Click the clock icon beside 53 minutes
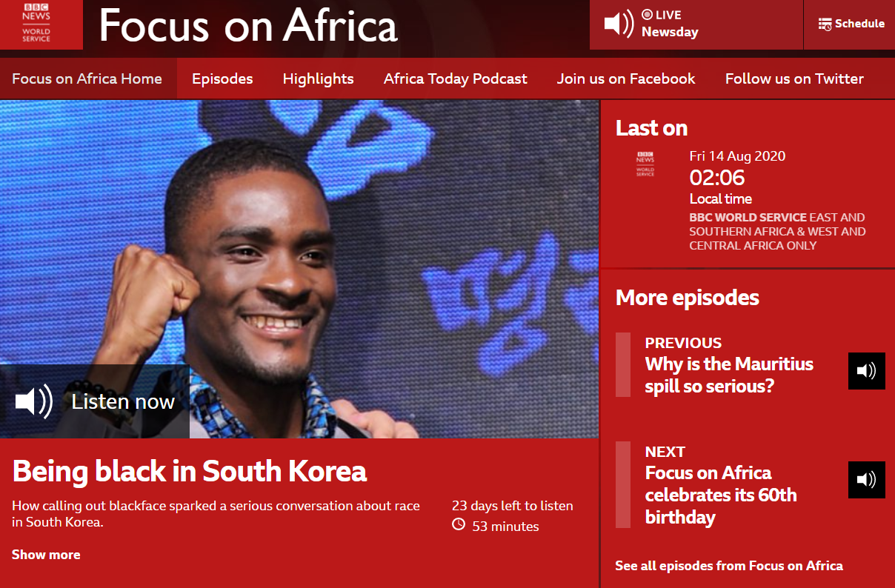This screenshot has height=588, width=895. pyautogui.click(x=459, y=525)
